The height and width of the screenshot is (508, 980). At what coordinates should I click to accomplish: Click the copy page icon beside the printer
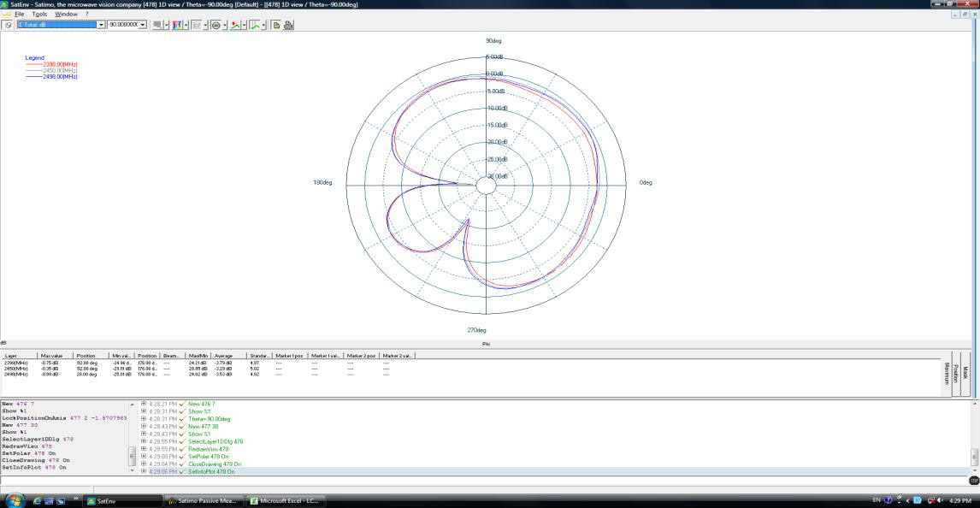276,25
